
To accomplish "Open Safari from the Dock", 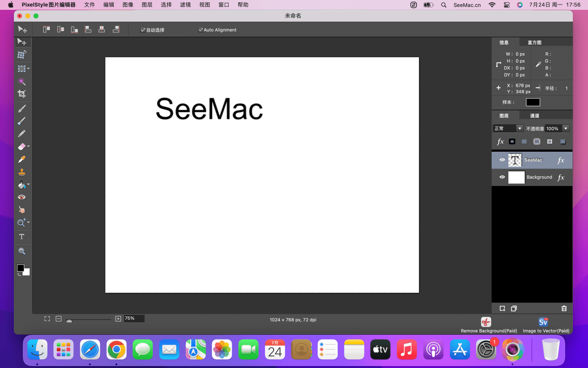I will [x=90, y=350].
